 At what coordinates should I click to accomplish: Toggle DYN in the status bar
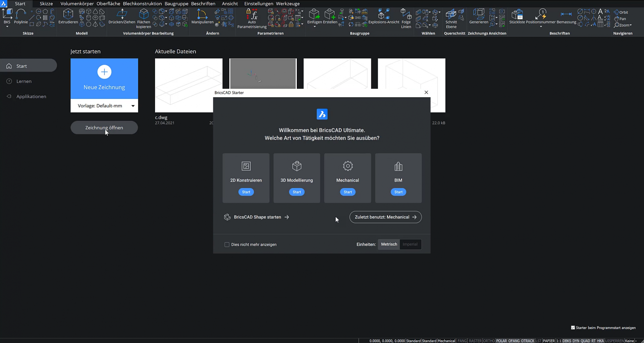click(x=576, y=341)
